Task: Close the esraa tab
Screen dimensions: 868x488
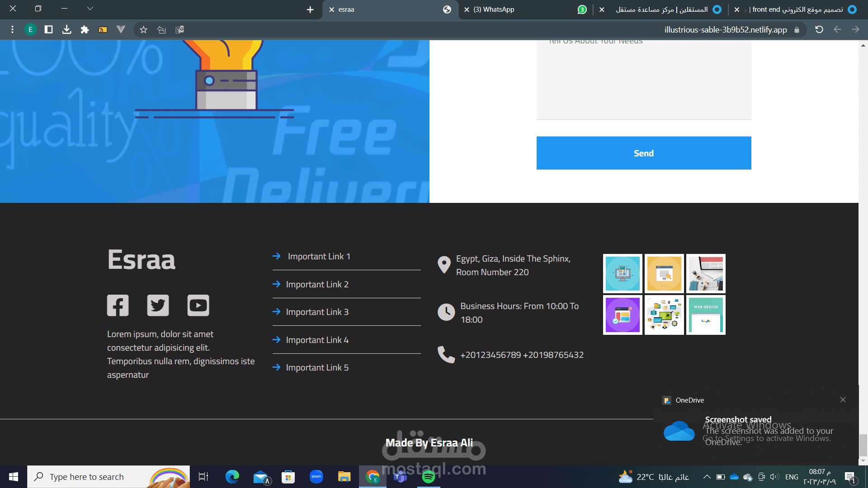Action: tap(331, 9)
